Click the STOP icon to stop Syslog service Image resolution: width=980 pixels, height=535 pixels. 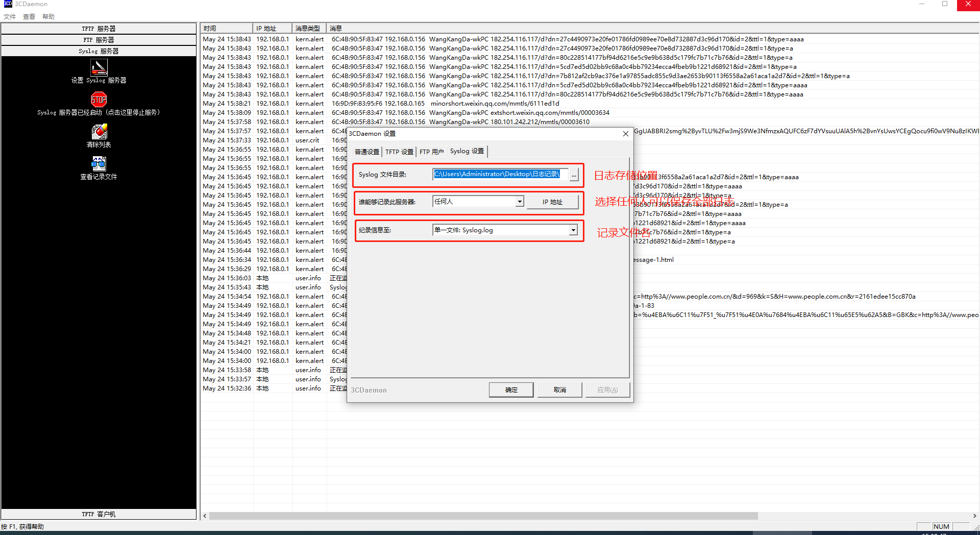pyautogui.click(x=99, y=100)
